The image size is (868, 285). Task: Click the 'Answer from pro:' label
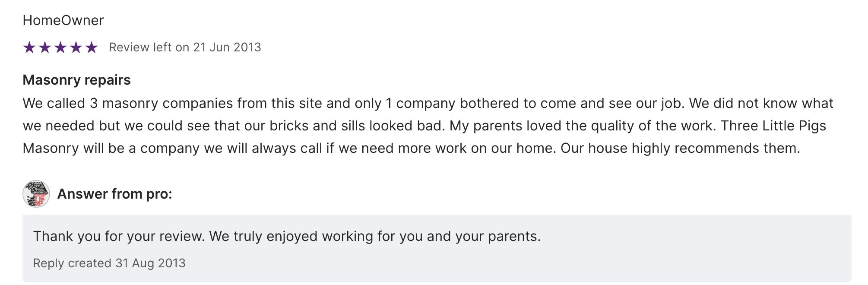(x=114, y=194)
